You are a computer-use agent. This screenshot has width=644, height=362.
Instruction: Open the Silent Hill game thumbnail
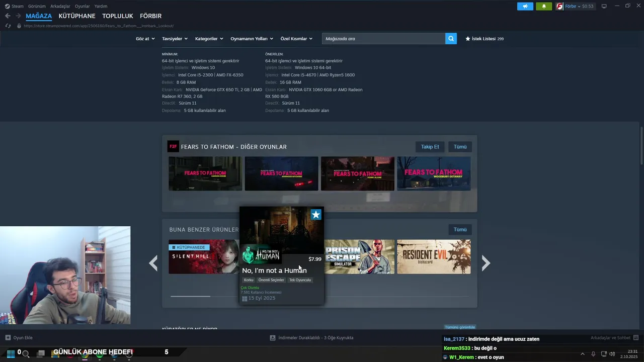pos(204,257)
